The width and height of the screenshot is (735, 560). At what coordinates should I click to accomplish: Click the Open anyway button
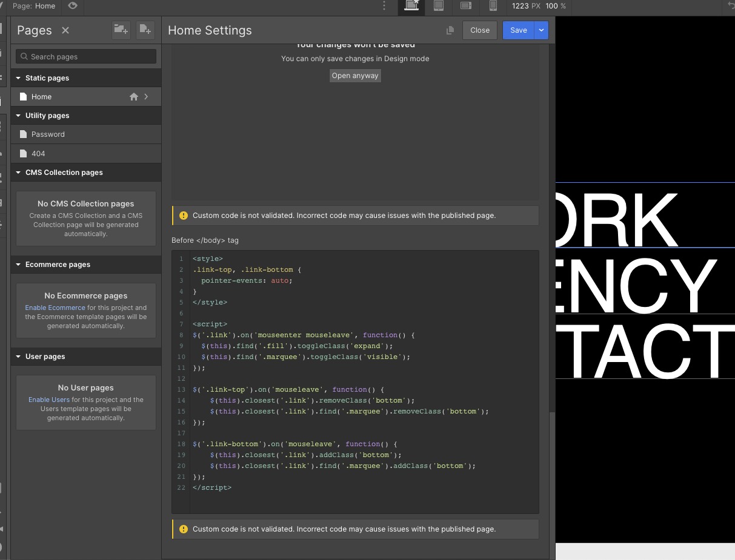(x=355, y=76)
